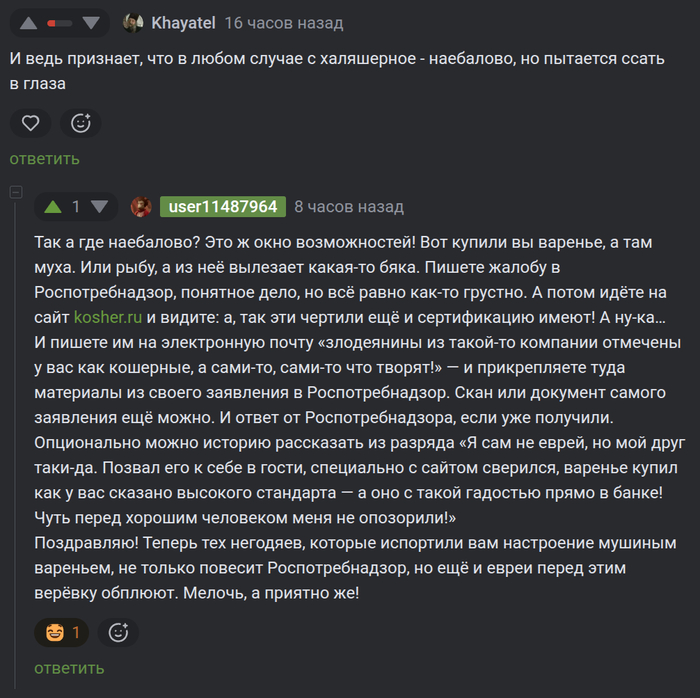This screenshot has width=700, height=698.
Task: Downvote the comment by user11487964
Action: pos(99,207)
